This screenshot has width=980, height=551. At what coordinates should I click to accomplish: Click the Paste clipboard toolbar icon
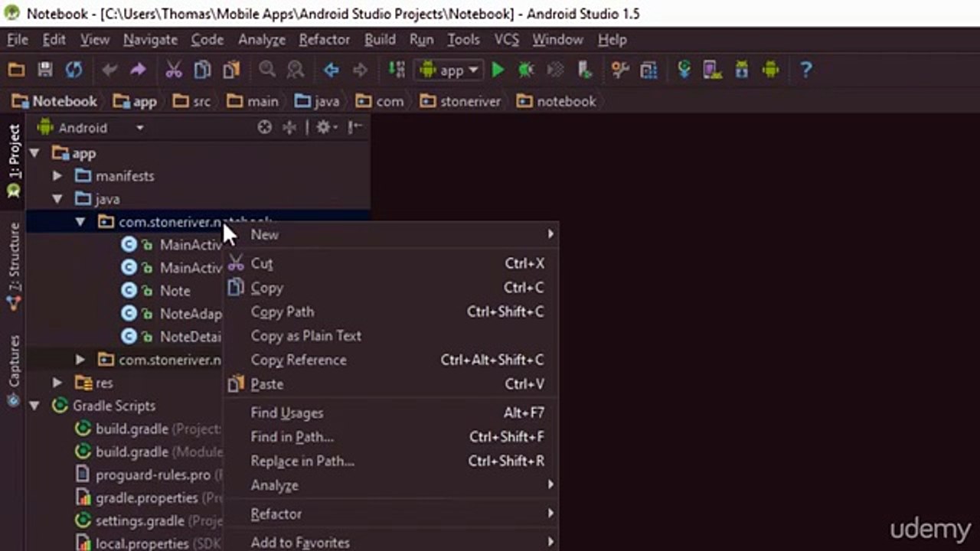tap(231, 70)
